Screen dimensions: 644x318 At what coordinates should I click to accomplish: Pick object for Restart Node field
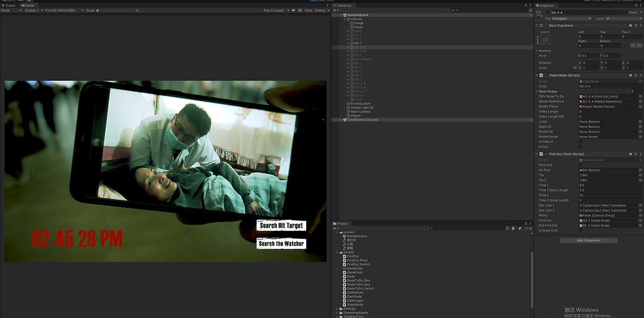click(x=640, y=136)
